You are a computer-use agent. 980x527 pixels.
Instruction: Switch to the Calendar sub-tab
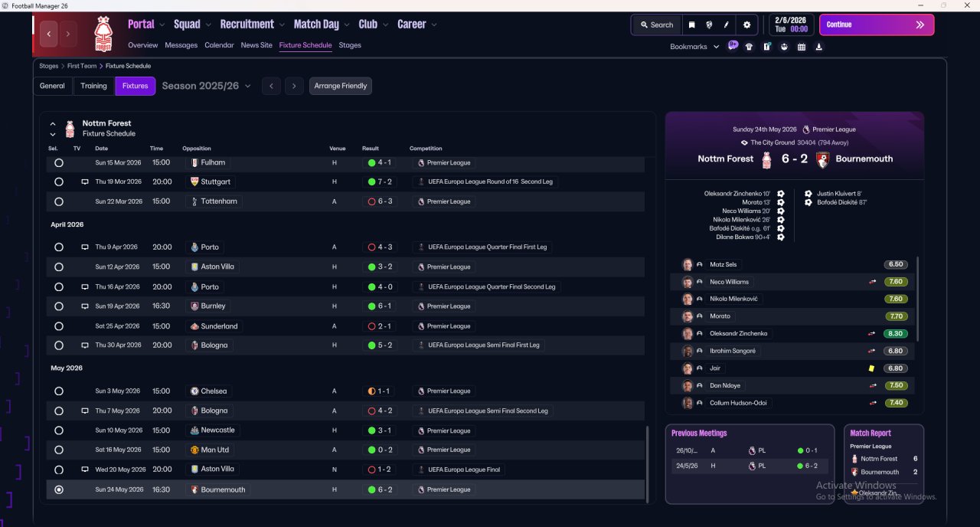pos(219,45)
